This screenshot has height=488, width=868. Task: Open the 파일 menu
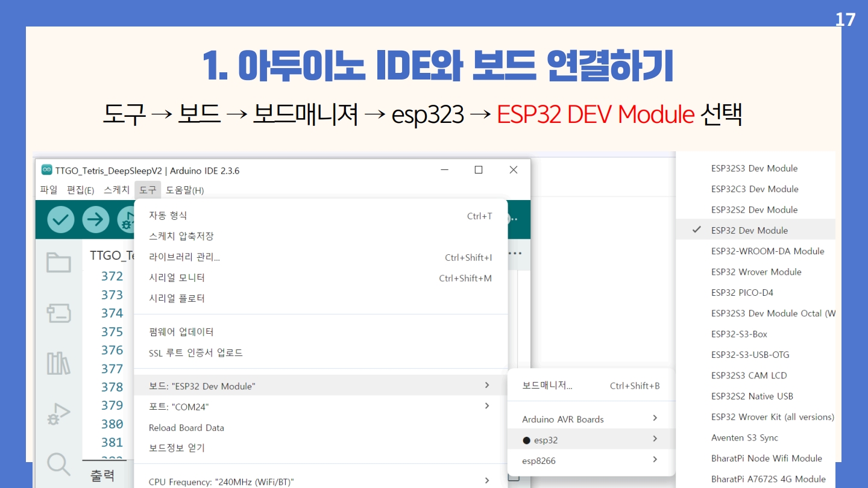click(49, 190)
